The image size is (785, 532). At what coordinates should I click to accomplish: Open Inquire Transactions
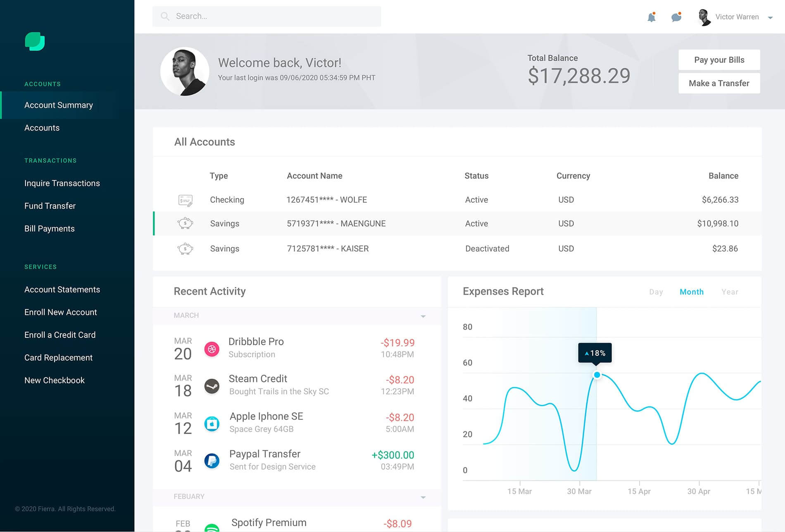click(x=62, y=183)
